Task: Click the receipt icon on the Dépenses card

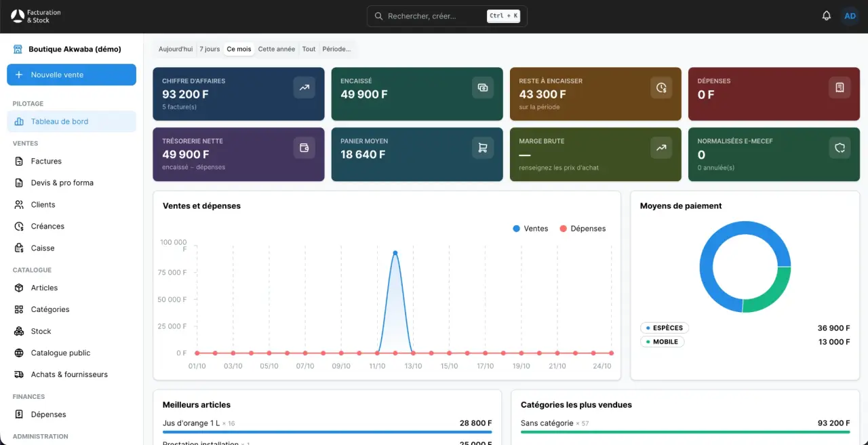Action: click(840, 88)
